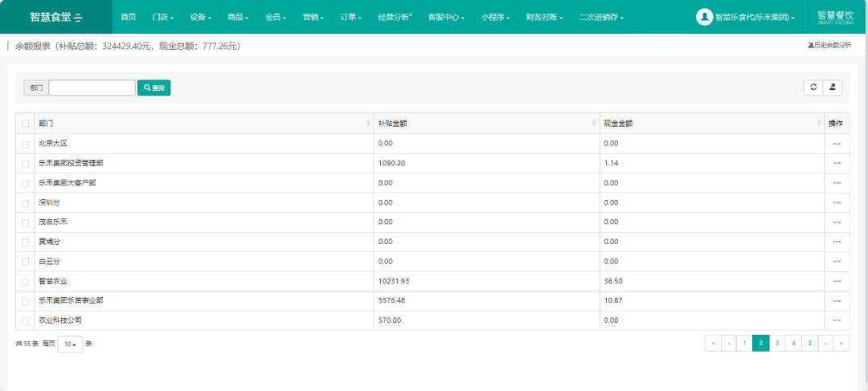This screenshot has height=391, width=868.
Task: Click the 智慧食堂 brand title
Action: tap(51, 17)
